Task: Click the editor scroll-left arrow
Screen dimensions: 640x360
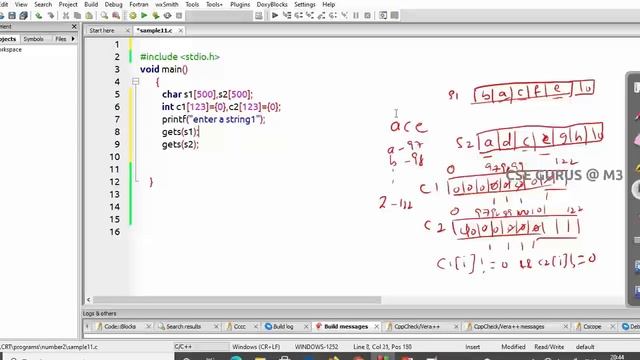Action: point(89,300)
